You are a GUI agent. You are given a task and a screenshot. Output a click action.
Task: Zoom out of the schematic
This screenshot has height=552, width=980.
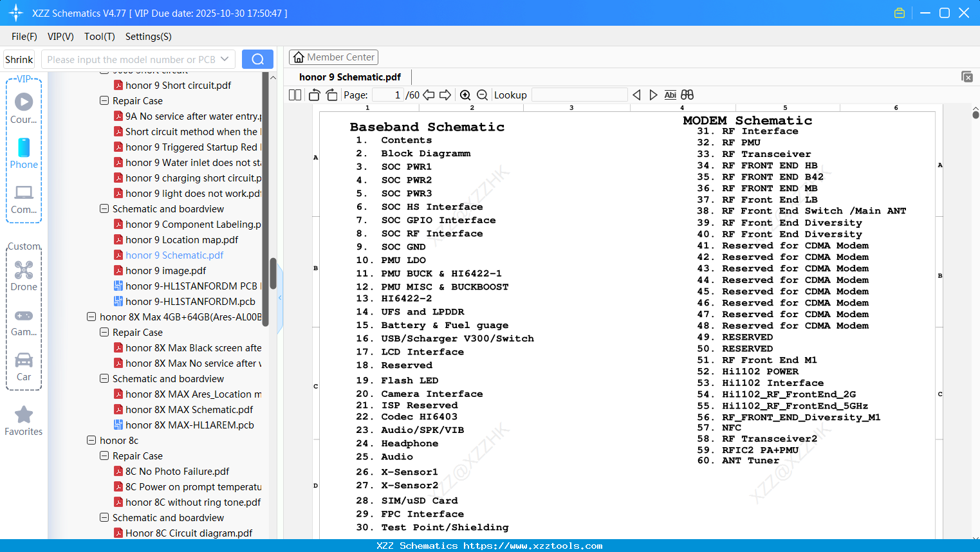pos(482,95)
